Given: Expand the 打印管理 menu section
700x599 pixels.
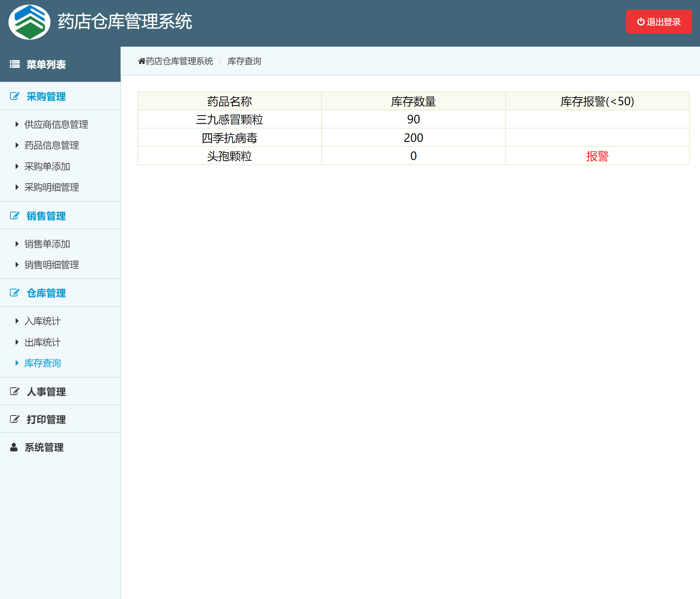Looking at the screenshot, I should 46,419.
